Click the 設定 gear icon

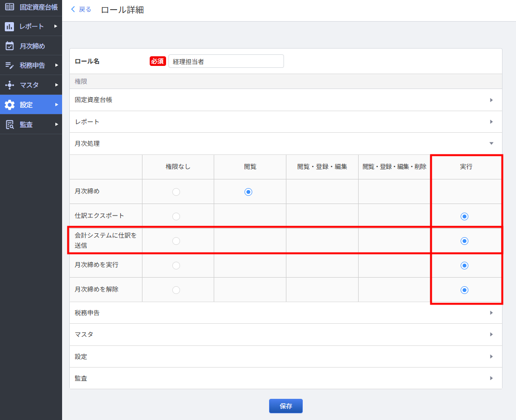10,105
